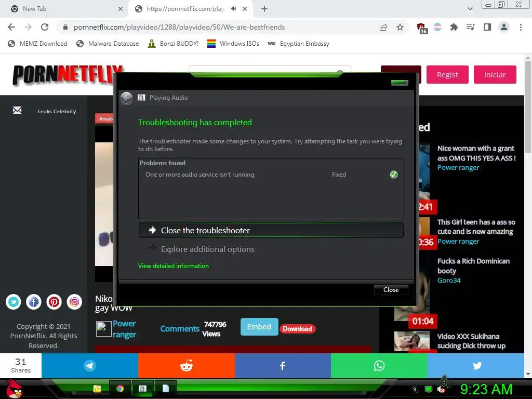Choose Explore additional options
Screen dimensions: 532x399
271,249
